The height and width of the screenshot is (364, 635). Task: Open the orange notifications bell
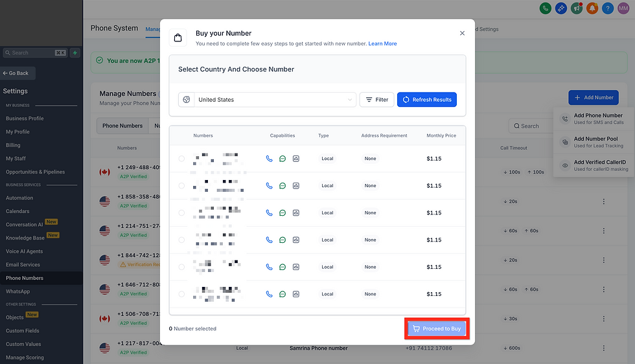(592, 8)
